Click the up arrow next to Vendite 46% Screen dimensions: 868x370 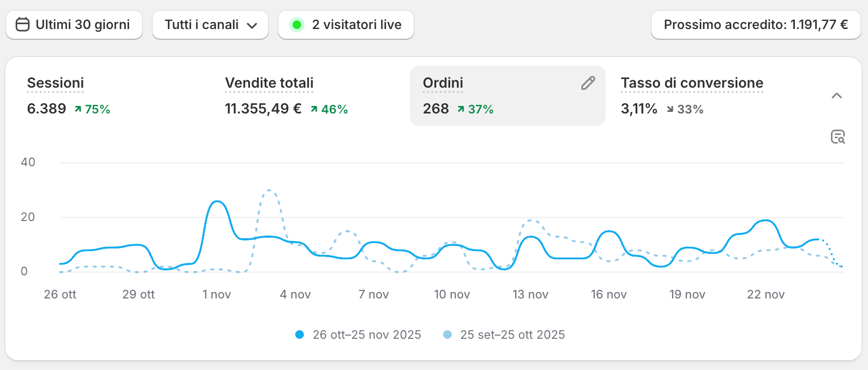(314, 109)
